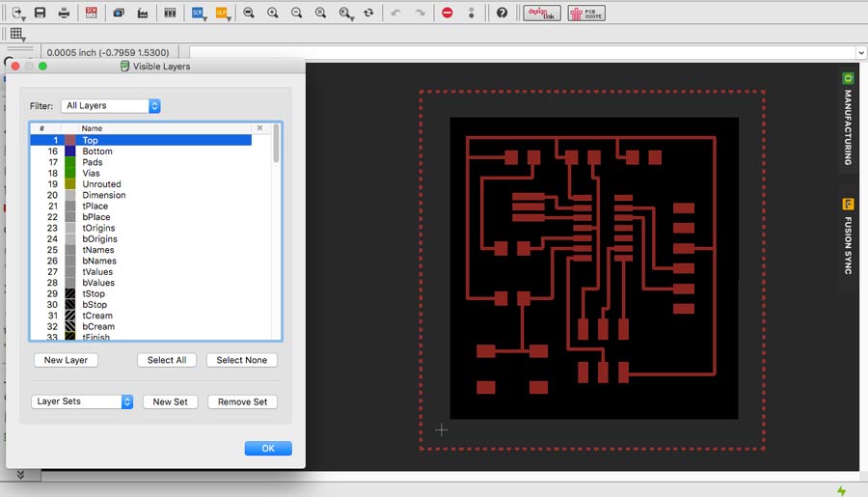Open the Fusion Sync side tab
The width and height of the screenshot is (868, 497).
(848, 237)
